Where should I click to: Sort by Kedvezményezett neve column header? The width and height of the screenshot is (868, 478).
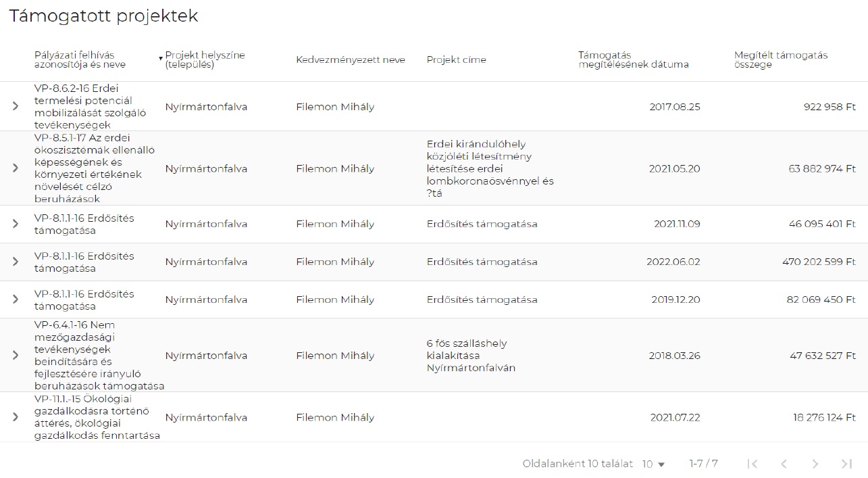pos(350,59)
